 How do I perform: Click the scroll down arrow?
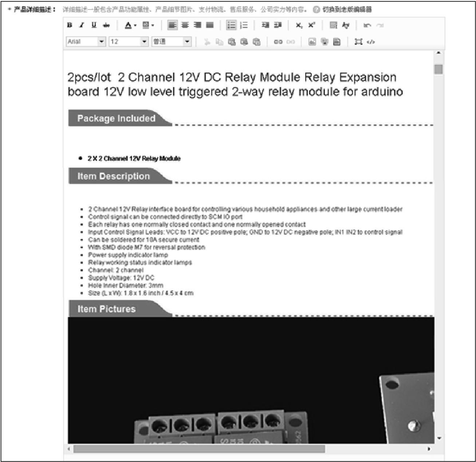[438, 438]
